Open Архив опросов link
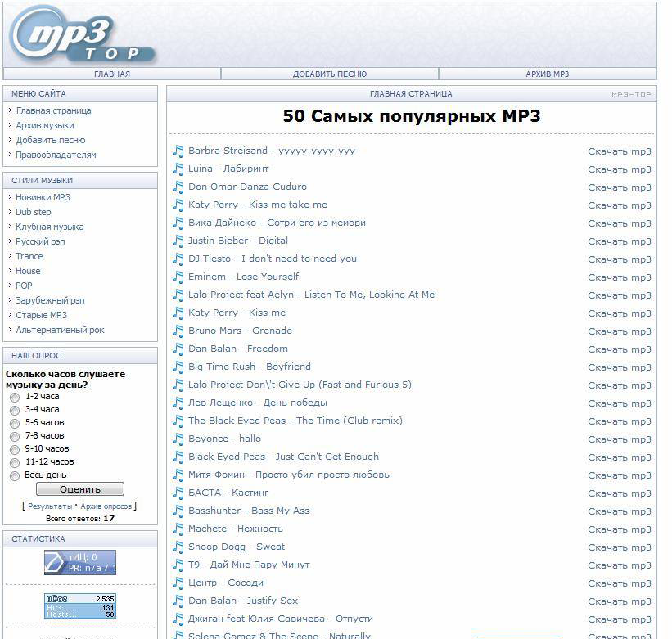Screen dimensions: 672x639 tap(106, 506)
